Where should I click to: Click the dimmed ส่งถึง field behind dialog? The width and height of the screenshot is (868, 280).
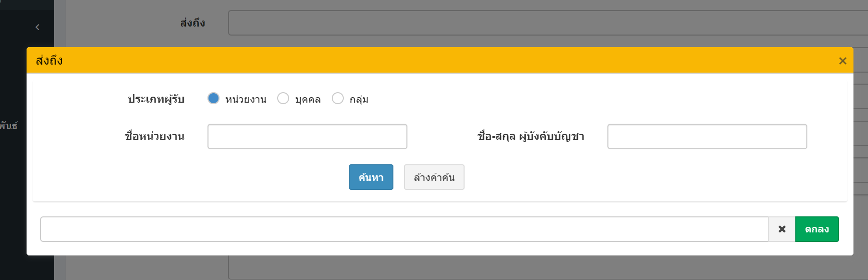tap(546, 23)
